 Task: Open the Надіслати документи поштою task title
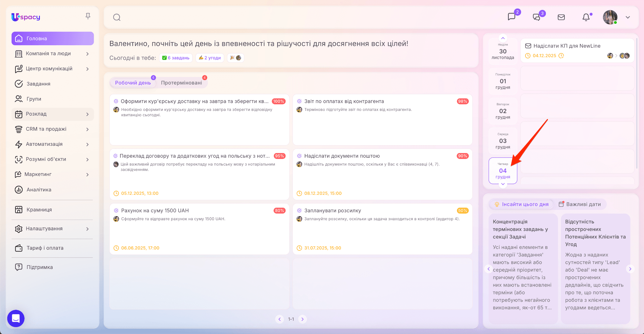342,156
